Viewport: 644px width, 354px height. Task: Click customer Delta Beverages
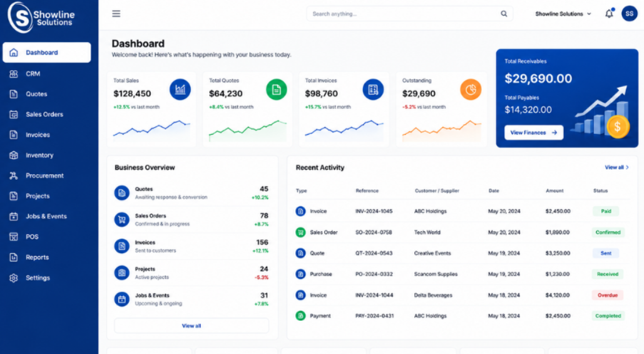(433, 295)
